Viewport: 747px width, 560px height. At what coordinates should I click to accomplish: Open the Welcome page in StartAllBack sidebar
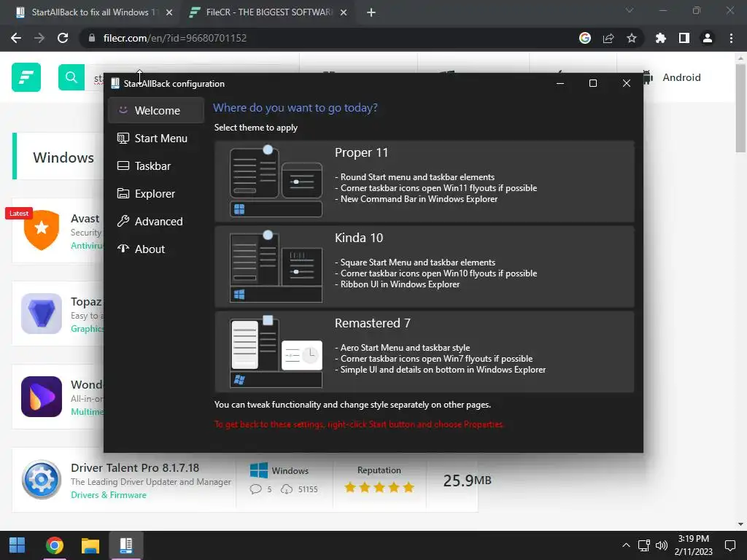click(x=156, y=111)
